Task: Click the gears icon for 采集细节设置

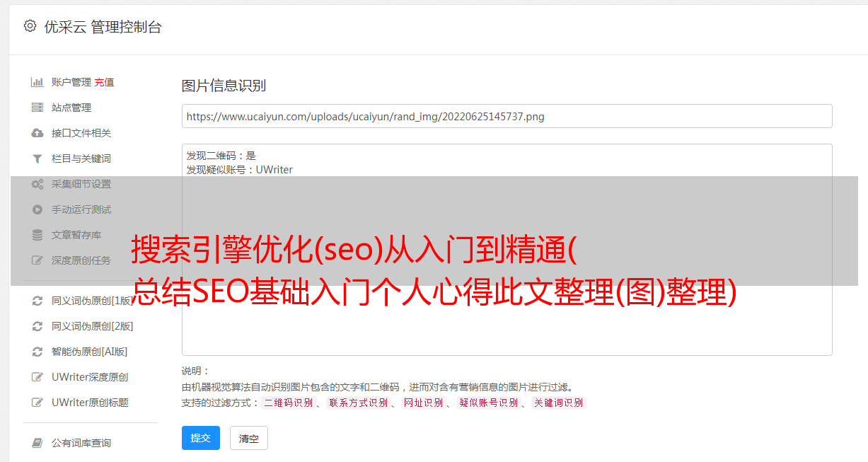Action: (x=37, y=184)
